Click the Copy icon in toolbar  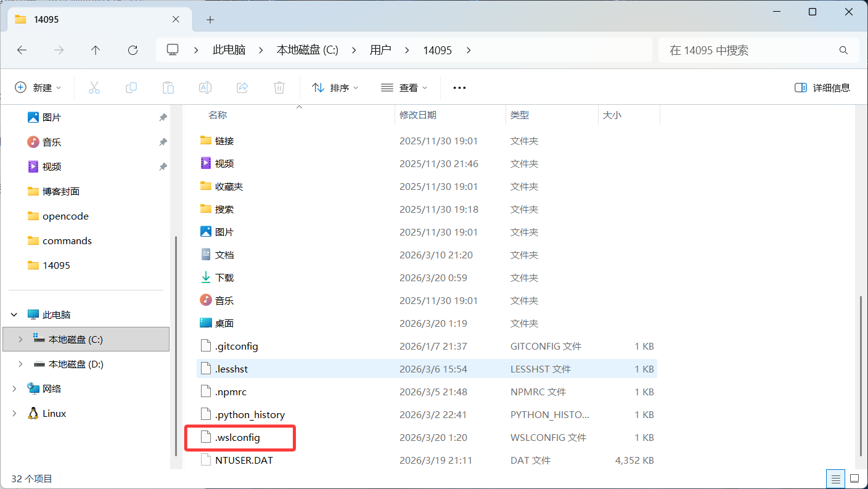coord(131,88)
